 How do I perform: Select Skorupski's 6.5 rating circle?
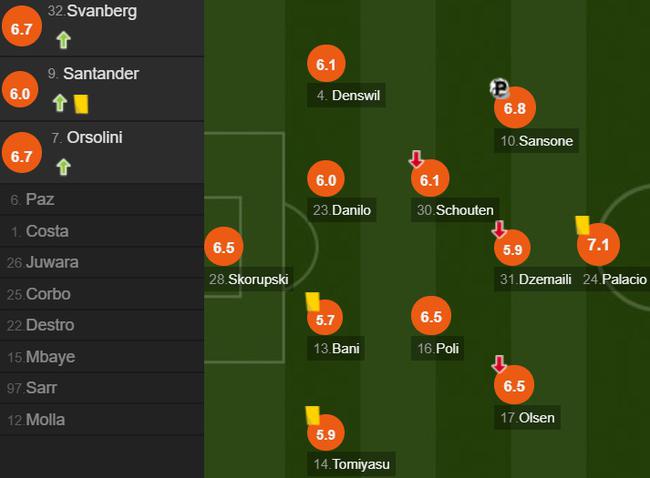pos(224,247)
